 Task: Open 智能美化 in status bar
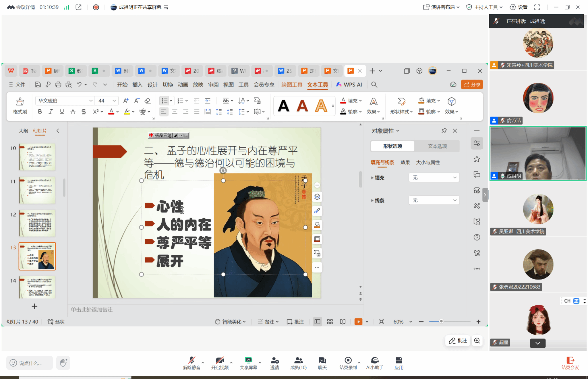pyautogui.click(x=231, y=322)
